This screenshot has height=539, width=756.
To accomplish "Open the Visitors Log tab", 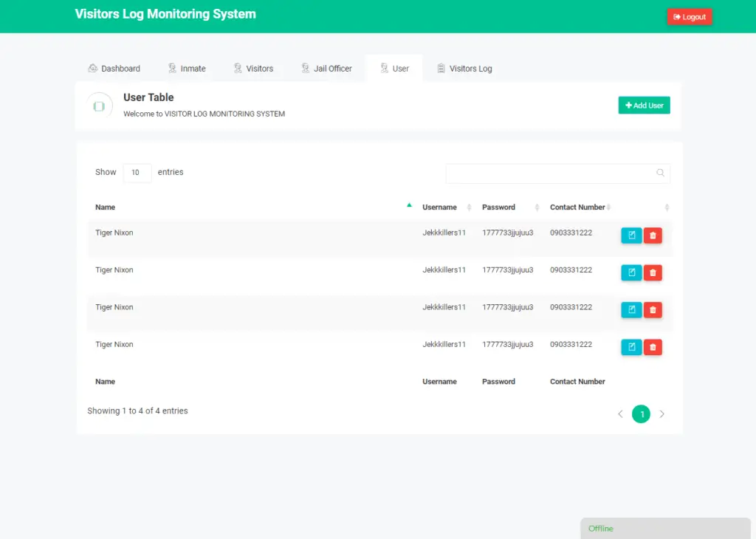I will (x=470, y=68).
